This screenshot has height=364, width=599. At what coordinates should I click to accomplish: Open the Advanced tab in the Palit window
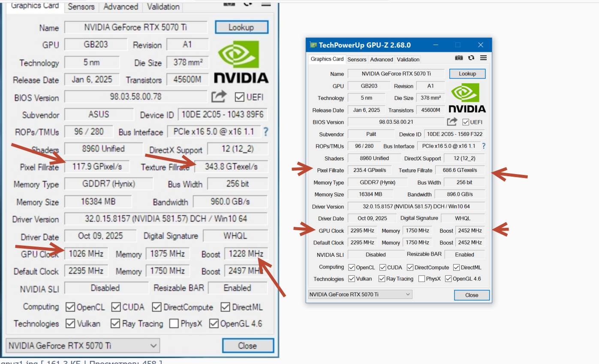pos(382,60)
